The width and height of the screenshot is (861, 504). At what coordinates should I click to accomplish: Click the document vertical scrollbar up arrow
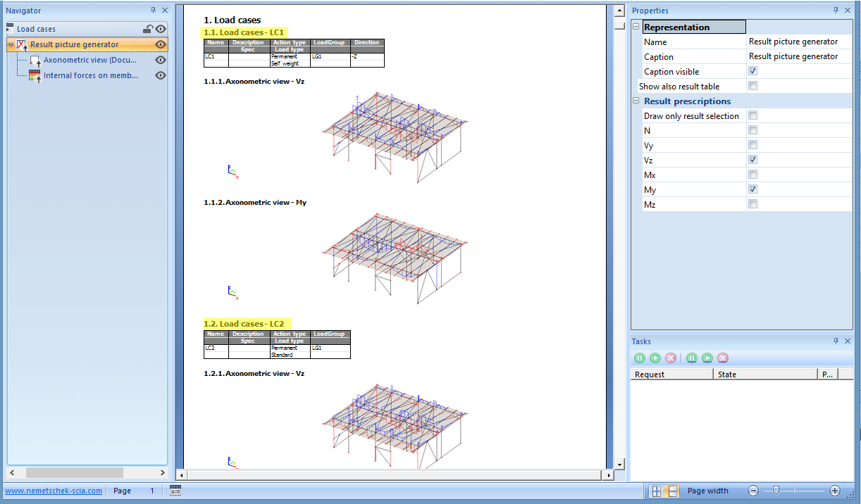(x=619, y=11)
